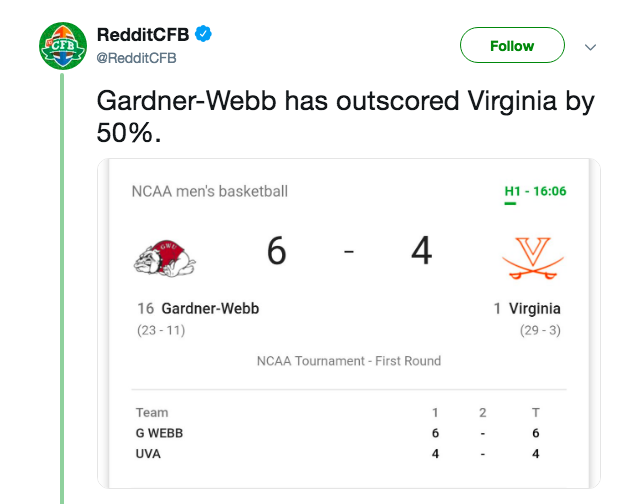Select the 1 Virginia team name
This screenshot has height=504, width=627.
tap(527, 309)
